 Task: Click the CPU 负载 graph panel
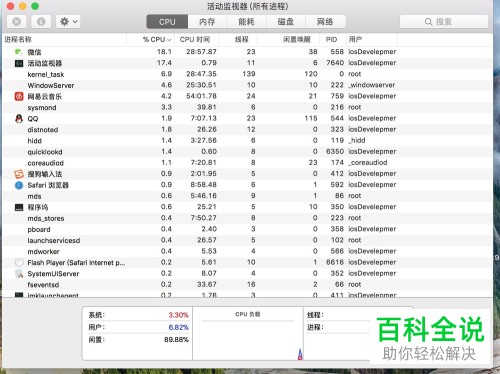pyautogui.click(x=248, y=333)
